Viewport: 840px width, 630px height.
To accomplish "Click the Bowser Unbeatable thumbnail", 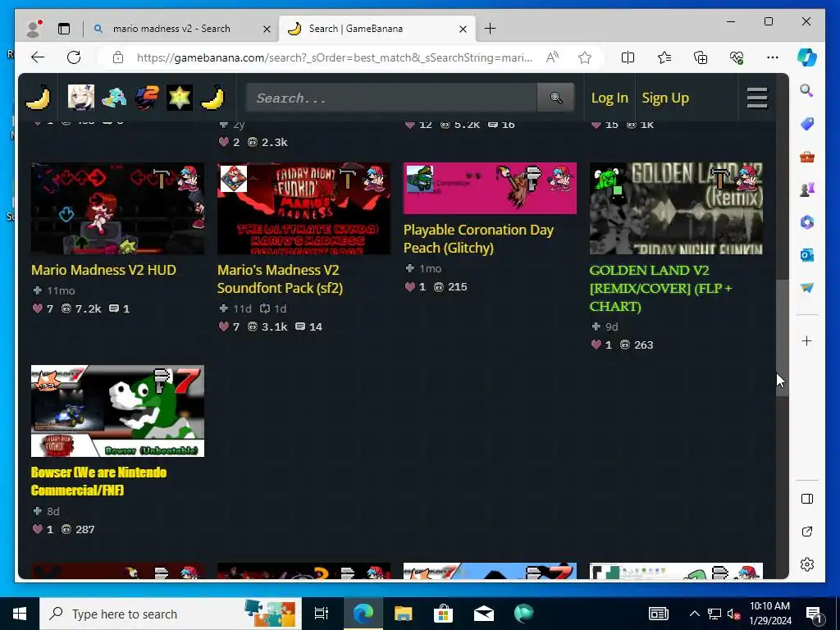I will click(x=118, y=411).
